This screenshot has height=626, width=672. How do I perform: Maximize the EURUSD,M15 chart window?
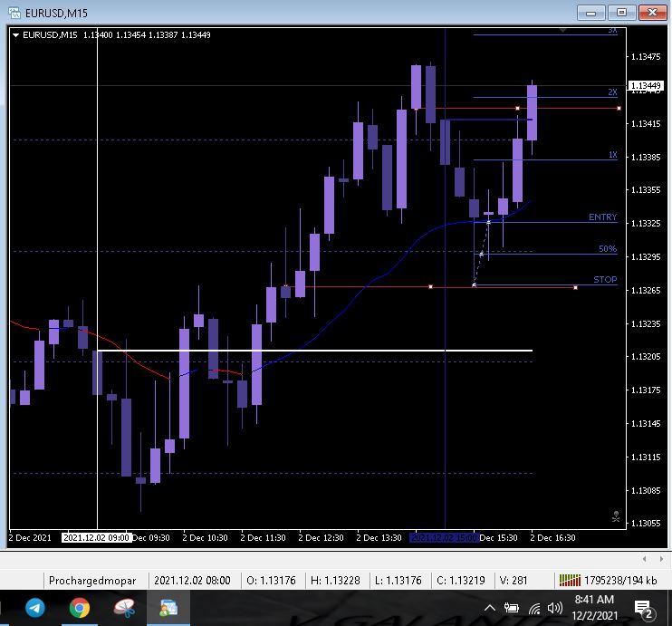621,13
